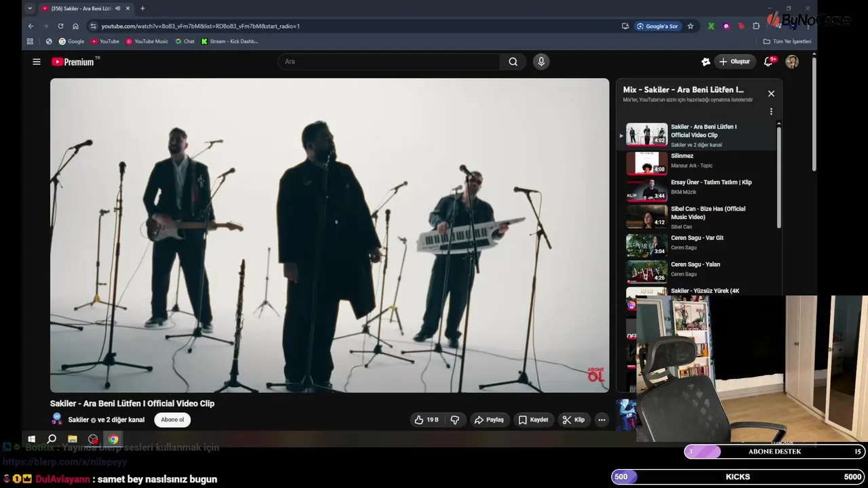Open the Stream - Kick Dashboard bookmark
The height and width of the screenshot is (488, 868).
pyautogui.click(x=230, y=41)
